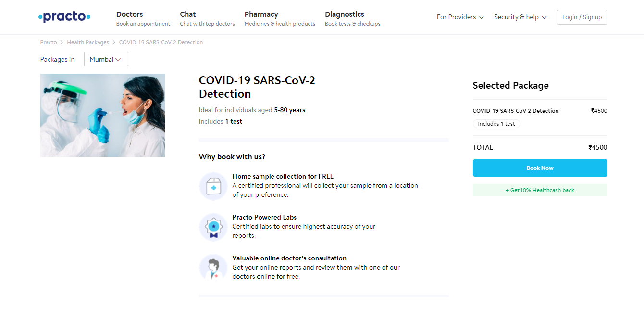Click the COVID swab test image

pyautogui.click(x=103, y=115)
